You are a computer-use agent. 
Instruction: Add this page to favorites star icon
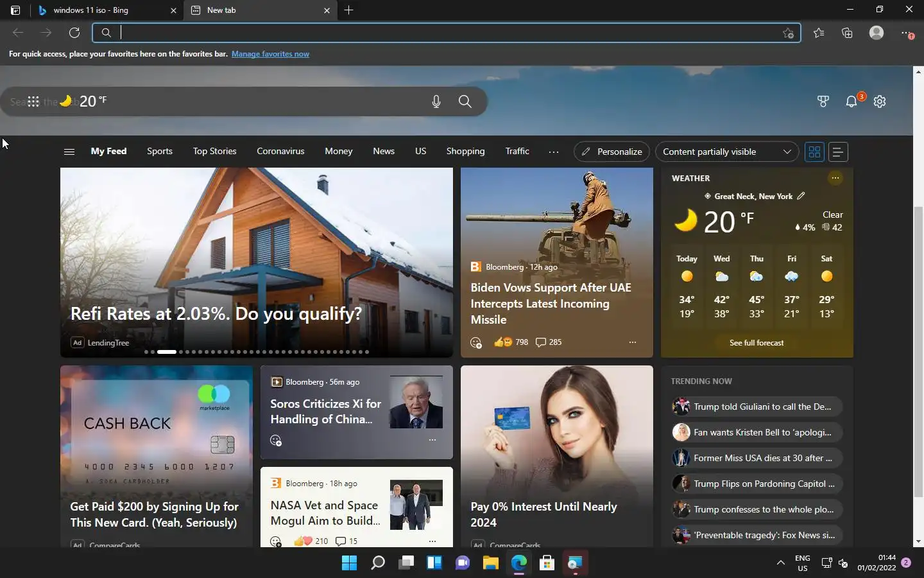(x=788, y=33)
